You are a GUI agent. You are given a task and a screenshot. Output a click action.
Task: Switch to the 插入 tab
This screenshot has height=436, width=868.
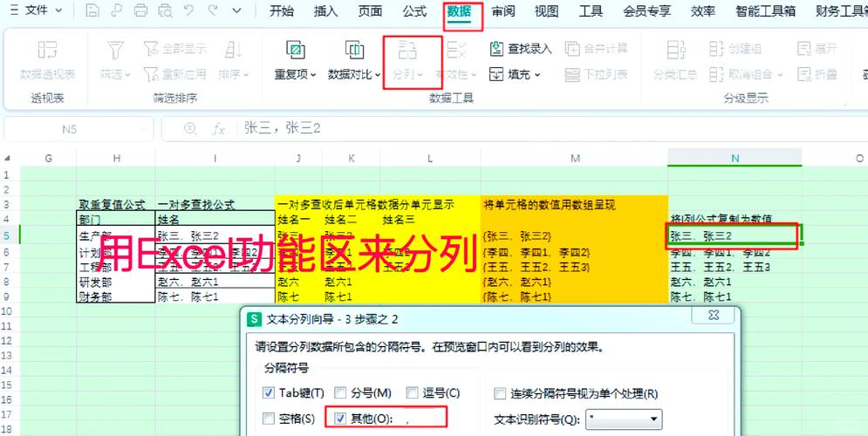point(325,11)
